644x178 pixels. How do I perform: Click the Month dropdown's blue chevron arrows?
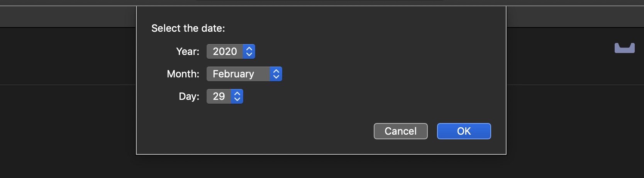276,74
